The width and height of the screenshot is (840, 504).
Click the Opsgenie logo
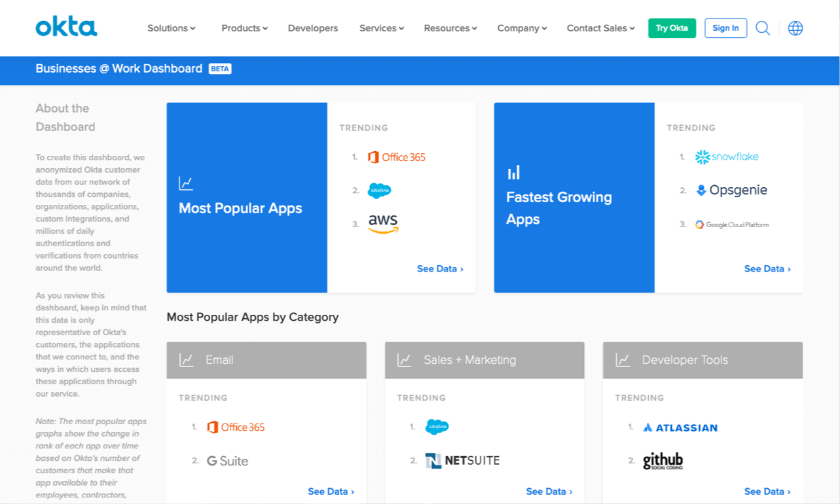[731, 190]
